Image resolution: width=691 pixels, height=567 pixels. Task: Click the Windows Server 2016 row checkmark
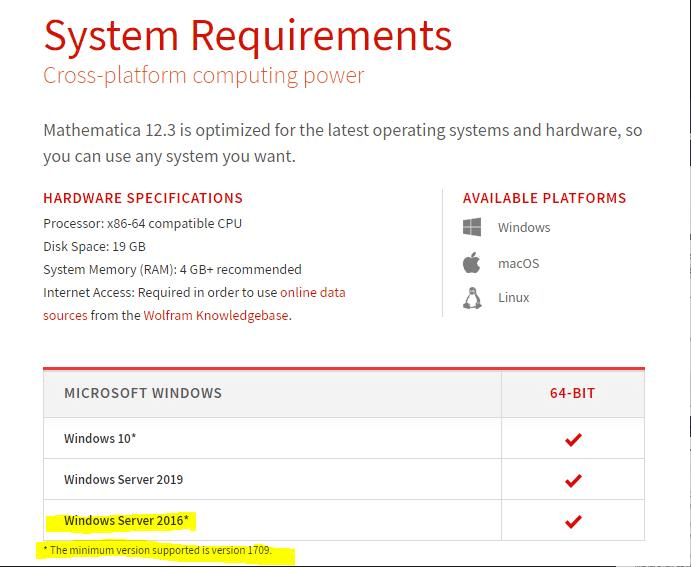[573, 521]
